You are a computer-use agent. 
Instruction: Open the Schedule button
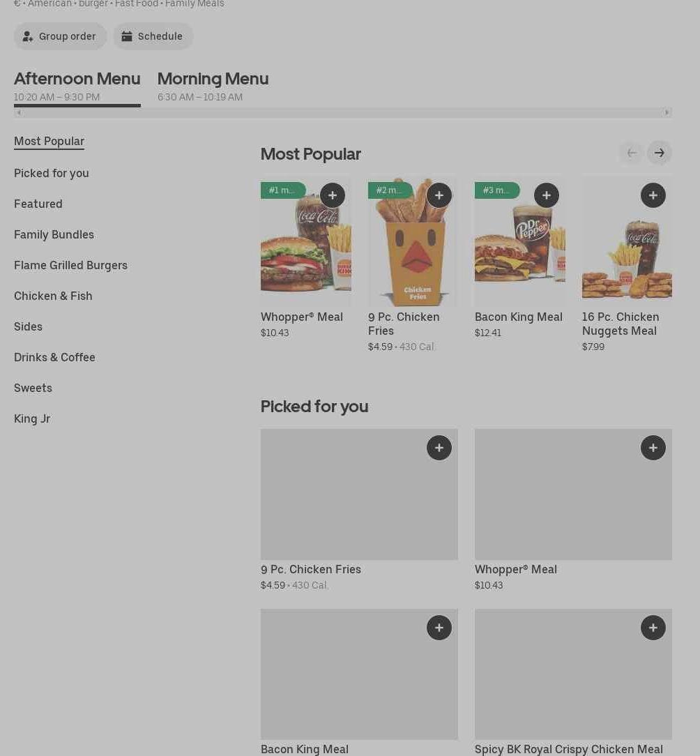153,36
